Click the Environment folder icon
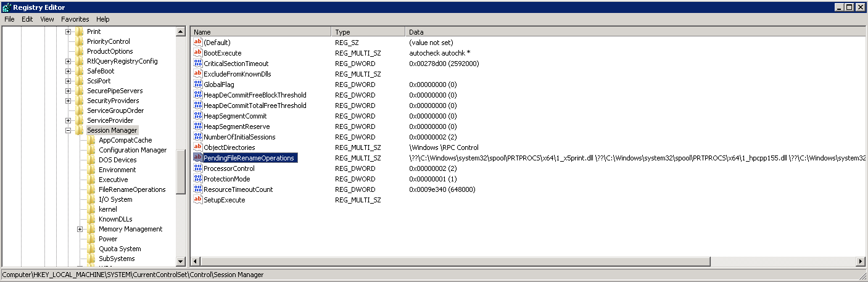This screenshot has width=868, height=282. 91,170
